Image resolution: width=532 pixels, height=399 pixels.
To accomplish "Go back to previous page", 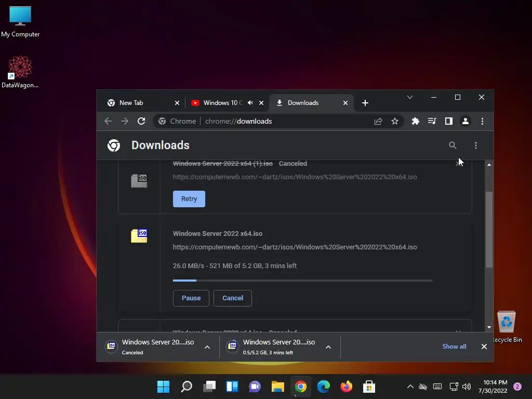I will coord(108,121).
